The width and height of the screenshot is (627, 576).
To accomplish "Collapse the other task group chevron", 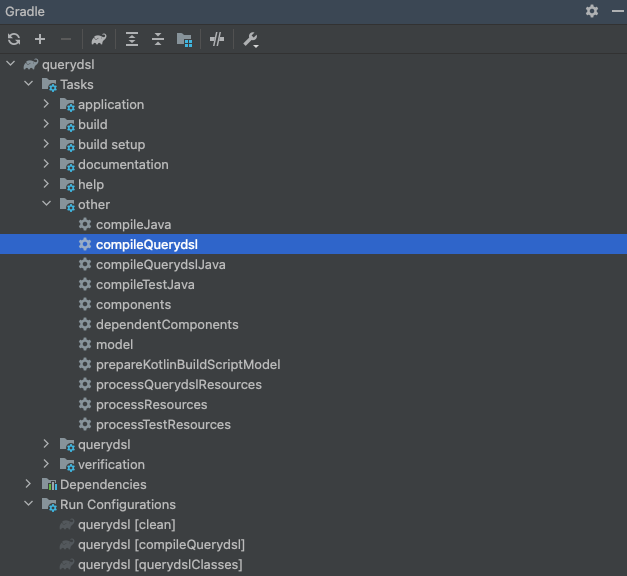I will pos(47,204).
